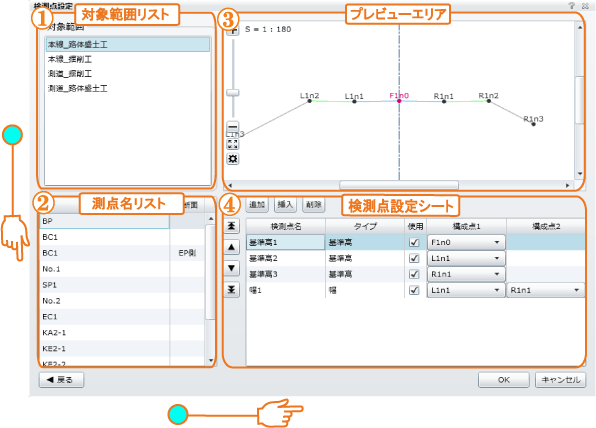
Task: Move selected row down one position
Action: pos(231,268)
